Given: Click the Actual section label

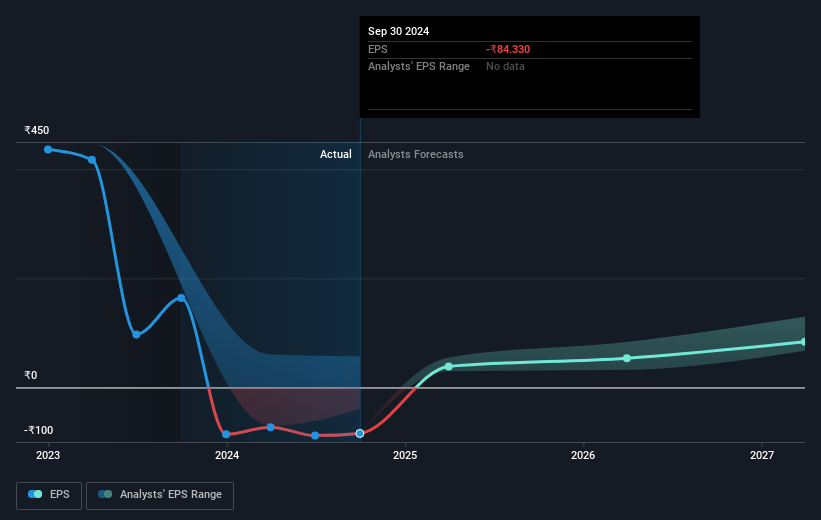Looking at the screenshot, I should [x=336, y=154].
